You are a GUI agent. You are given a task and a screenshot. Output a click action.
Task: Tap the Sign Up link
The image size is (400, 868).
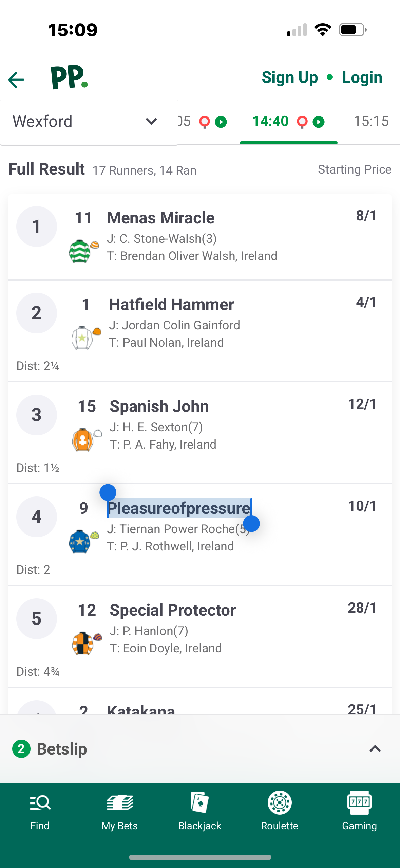coord(290,78)
